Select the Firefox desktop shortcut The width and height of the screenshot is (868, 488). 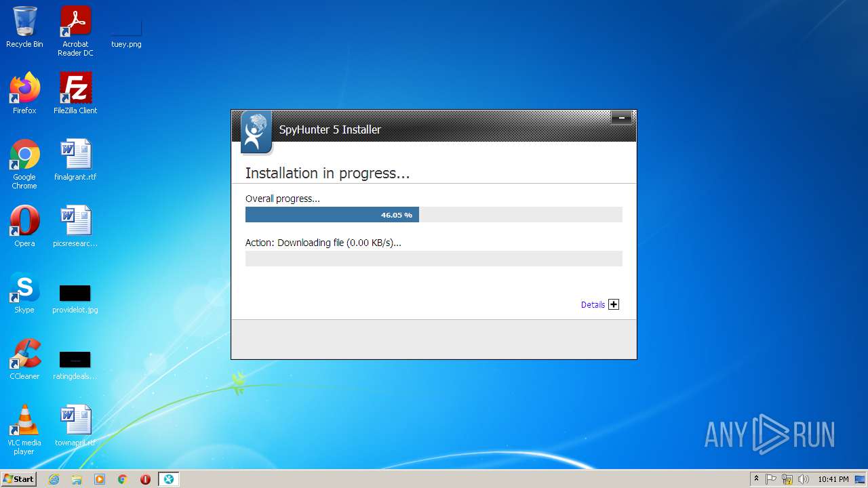coord(24,94)
